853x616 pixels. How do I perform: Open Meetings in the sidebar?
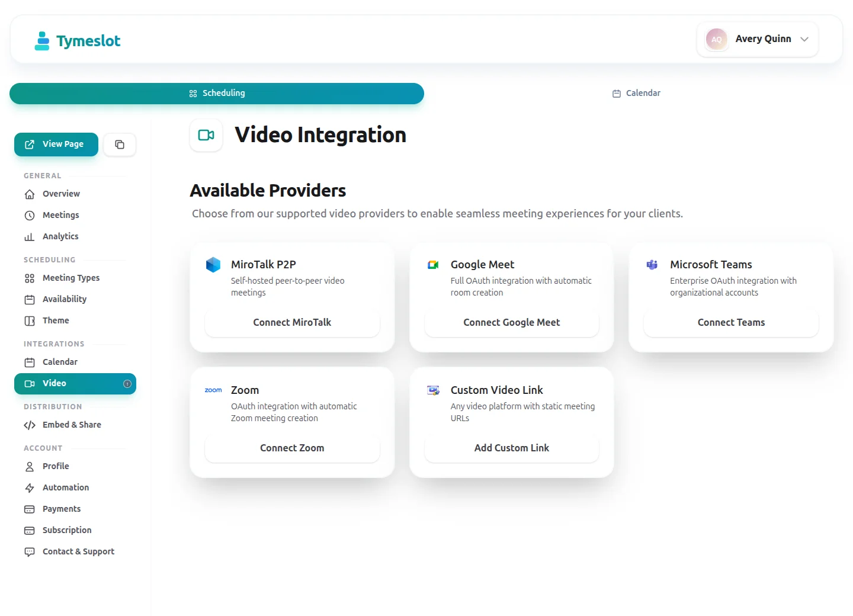coord(75,215)
